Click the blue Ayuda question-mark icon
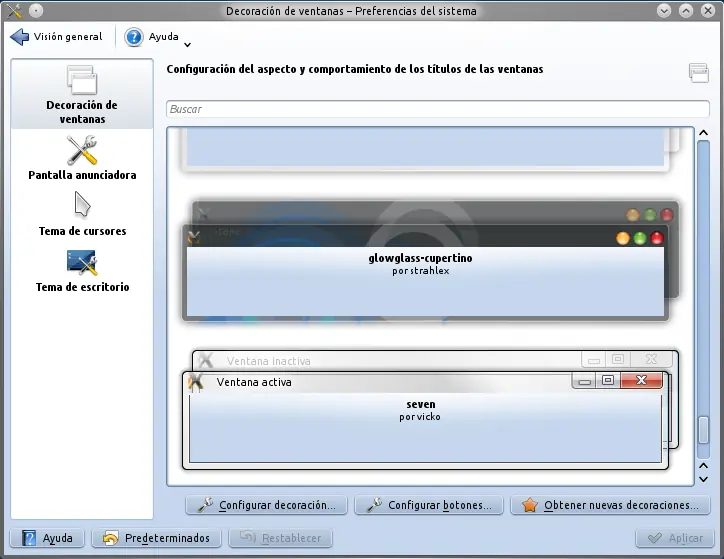 (133, 37)
